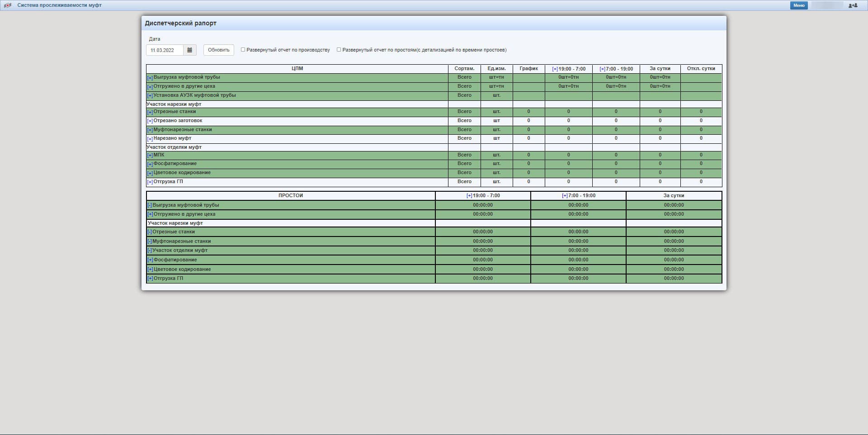Viewport: 868px width, 435px height.
Task: Expand the Нарезано муфт row
Action: (150, 139)
